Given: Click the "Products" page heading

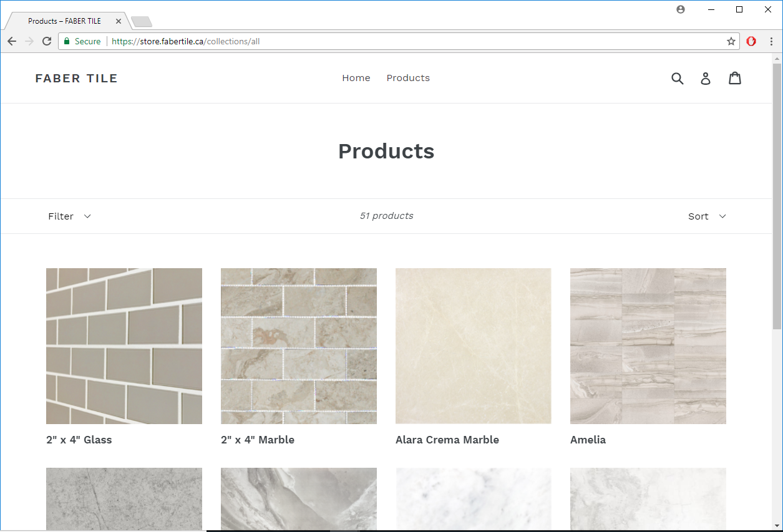Looking at the screenshot, I should coord(386,151).
